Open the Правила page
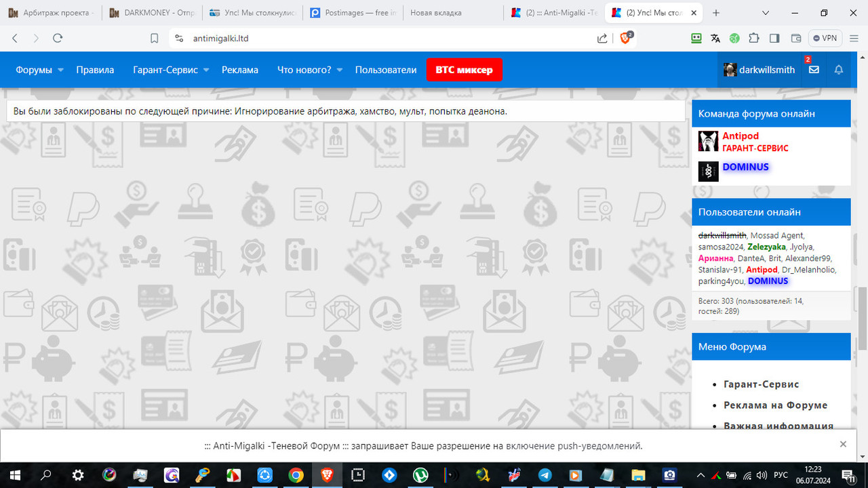 95,70
